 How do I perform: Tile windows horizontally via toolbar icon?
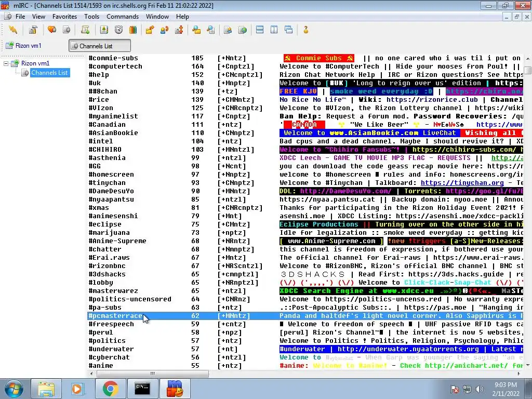(x=260, y=30)
